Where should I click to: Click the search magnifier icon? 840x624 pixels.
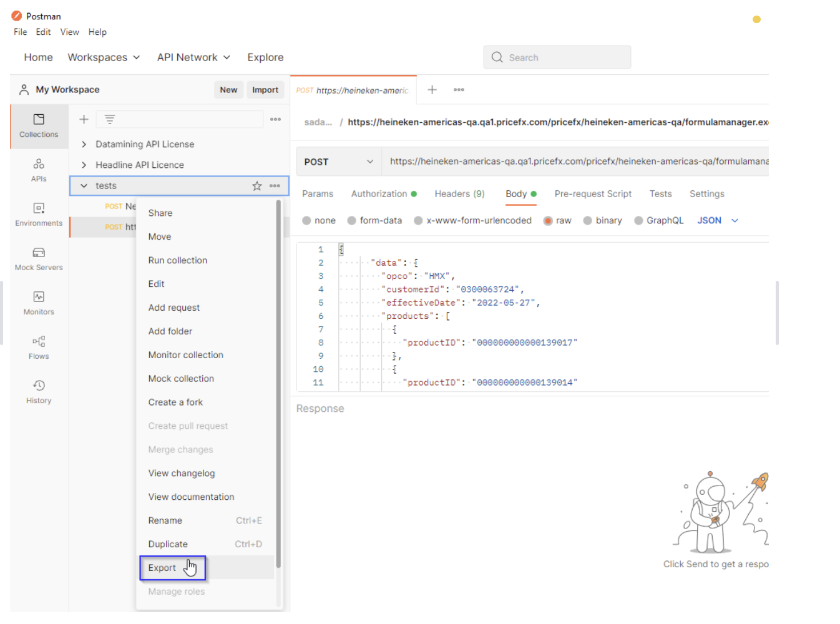click(497, 57)
